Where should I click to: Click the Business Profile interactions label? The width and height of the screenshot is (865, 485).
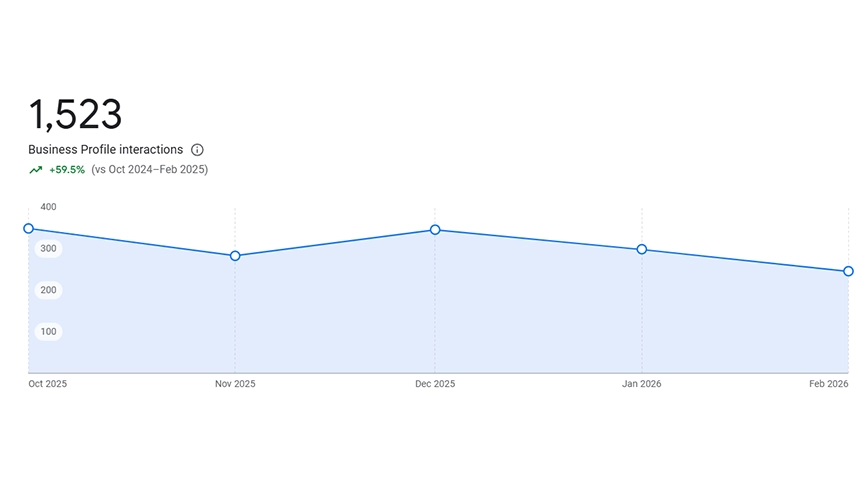[105, 150]
